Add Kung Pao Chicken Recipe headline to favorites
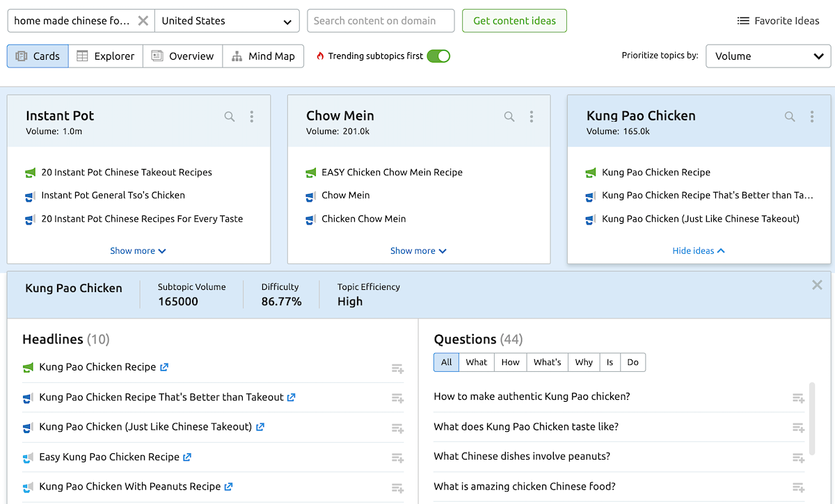This screenshot has height=504, width=835. pyautogui.click(x=397, y=368)
